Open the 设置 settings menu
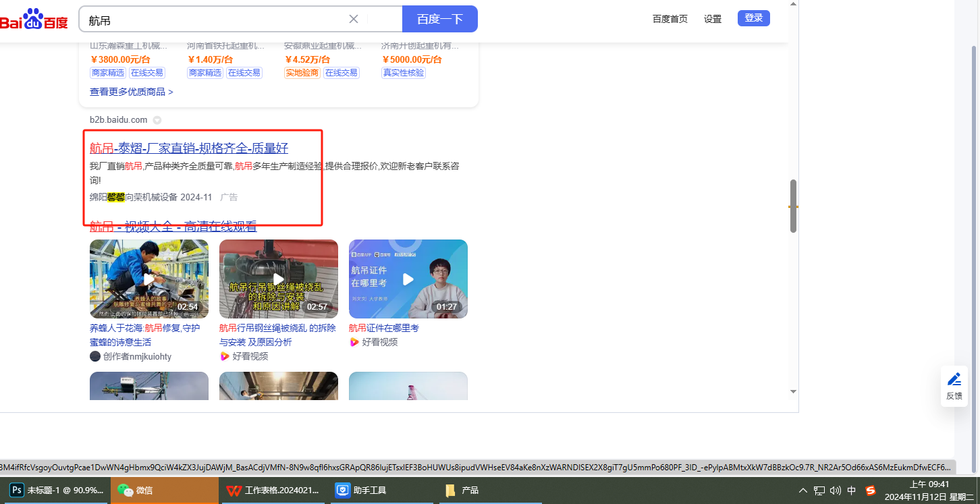Screen dimensions: 980x504 click(713, 19)
